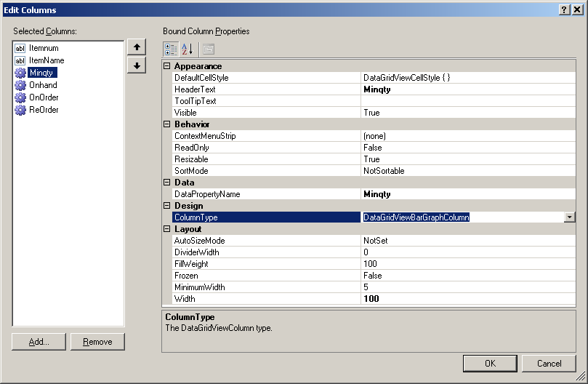Screen dimensions: 588x384
Task: Move selected column down with arrow button
Action: click(135, 65)
